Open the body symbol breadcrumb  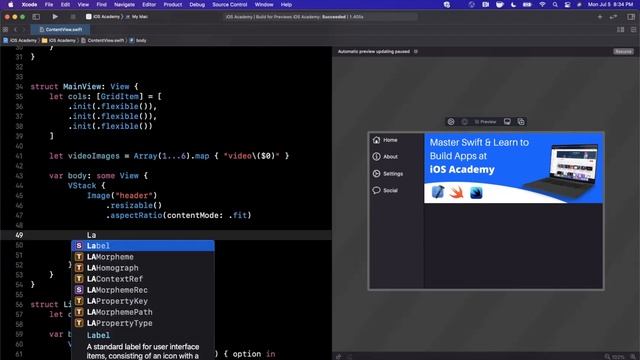pyautogui.click(x=138, y=40)
